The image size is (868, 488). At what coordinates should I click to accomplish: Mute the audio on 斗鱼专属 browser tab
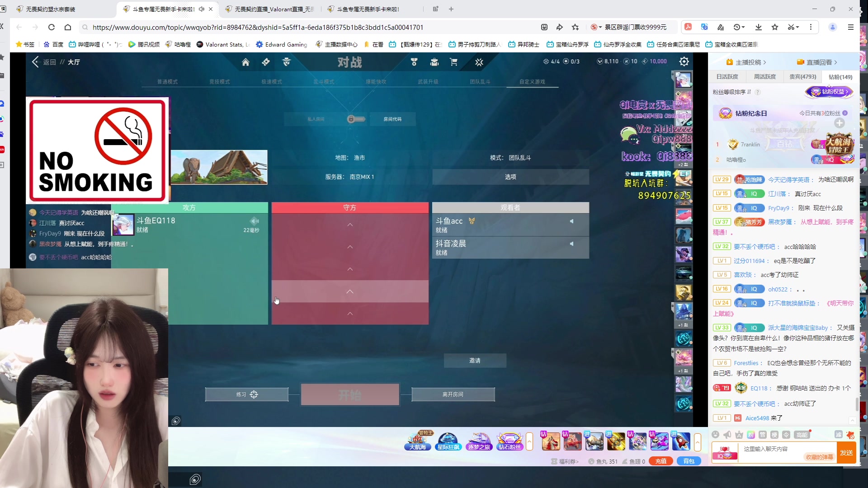(202, 9)
